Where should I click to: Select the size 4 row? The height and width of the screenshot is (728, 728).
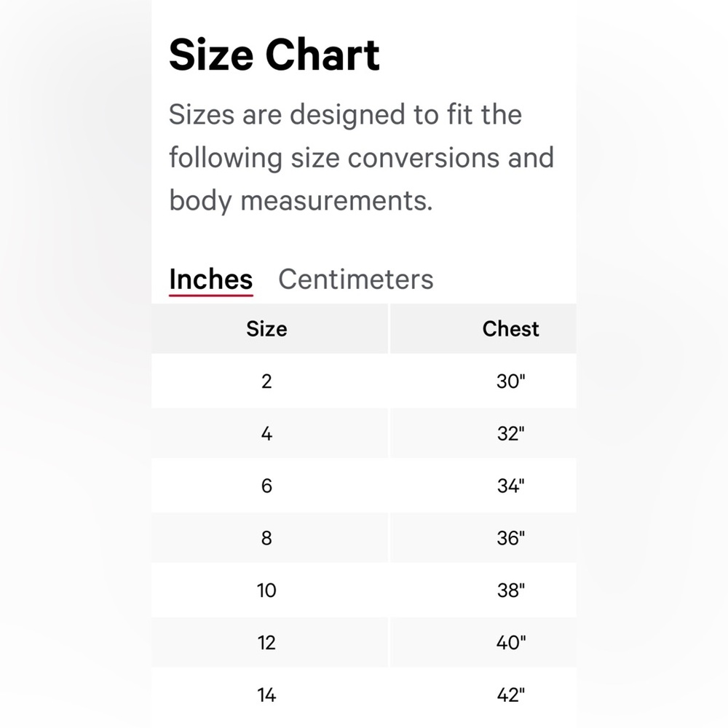point(364,434)
